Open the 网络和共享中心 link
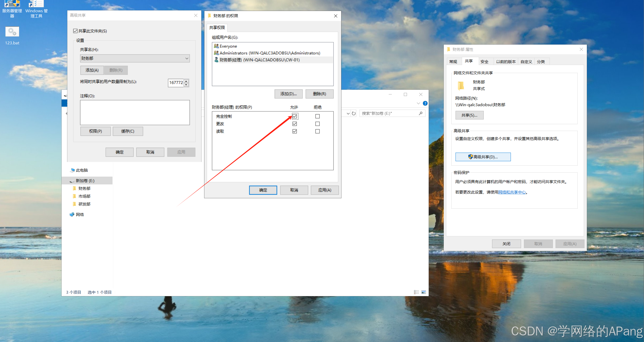The width and height of the screenshot is (644, 342). [512, 192]
